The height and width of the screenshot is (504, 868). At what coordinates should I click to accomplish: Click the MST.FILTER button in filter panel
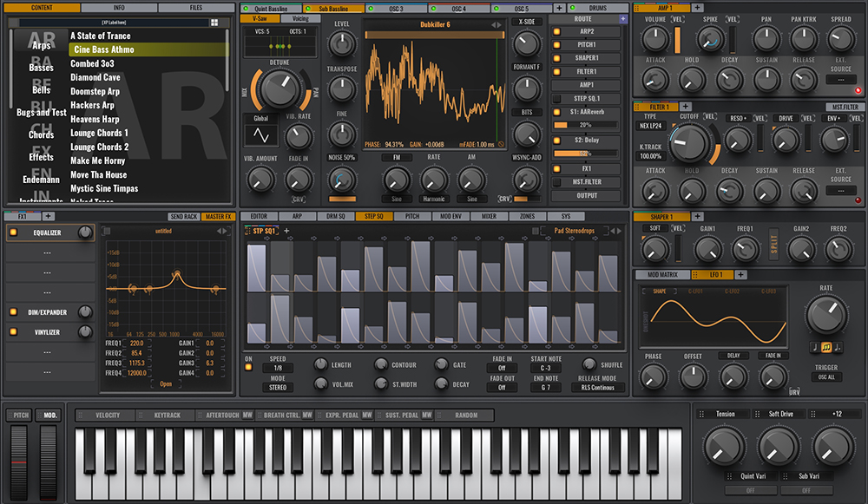tap(845, 107)
